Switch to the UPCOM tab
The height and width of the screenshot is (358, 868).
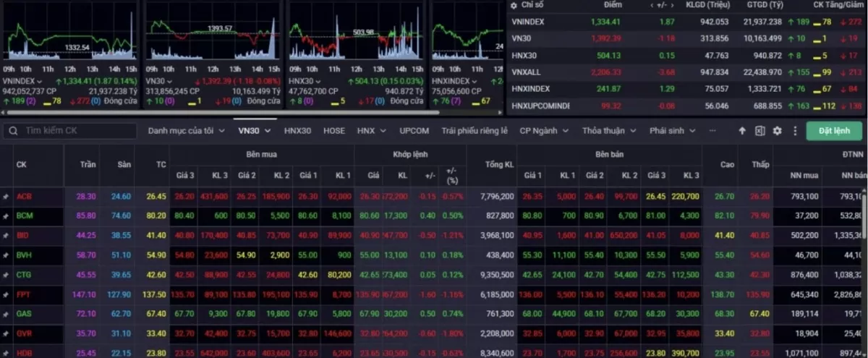click(x=414, y=131)
